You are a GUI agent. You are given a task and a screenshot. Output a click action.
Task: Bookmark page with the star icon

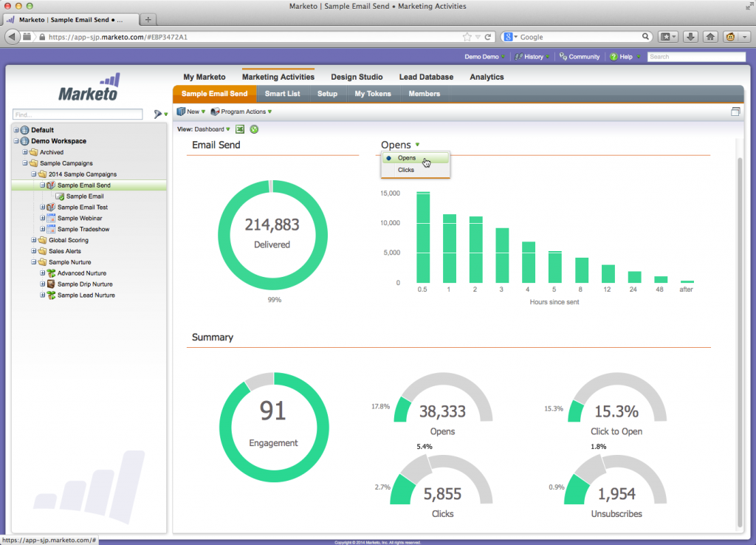(x=467, y=37)
